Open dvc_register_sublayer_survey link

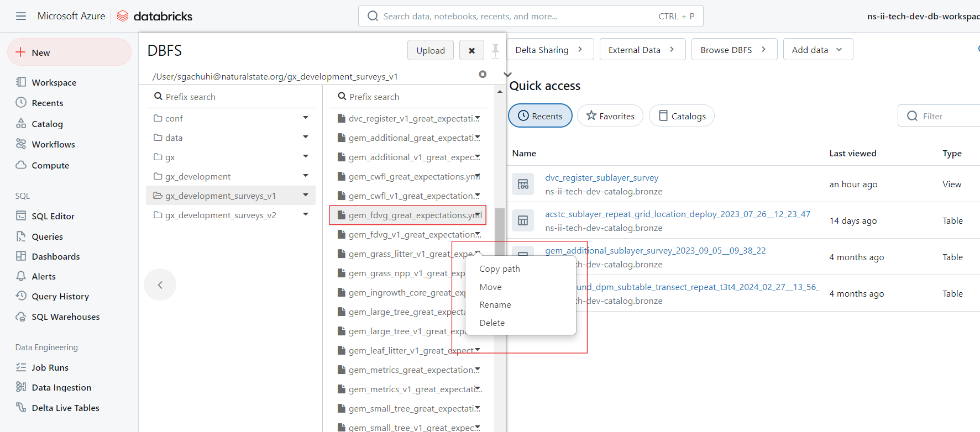coord(601,178)
